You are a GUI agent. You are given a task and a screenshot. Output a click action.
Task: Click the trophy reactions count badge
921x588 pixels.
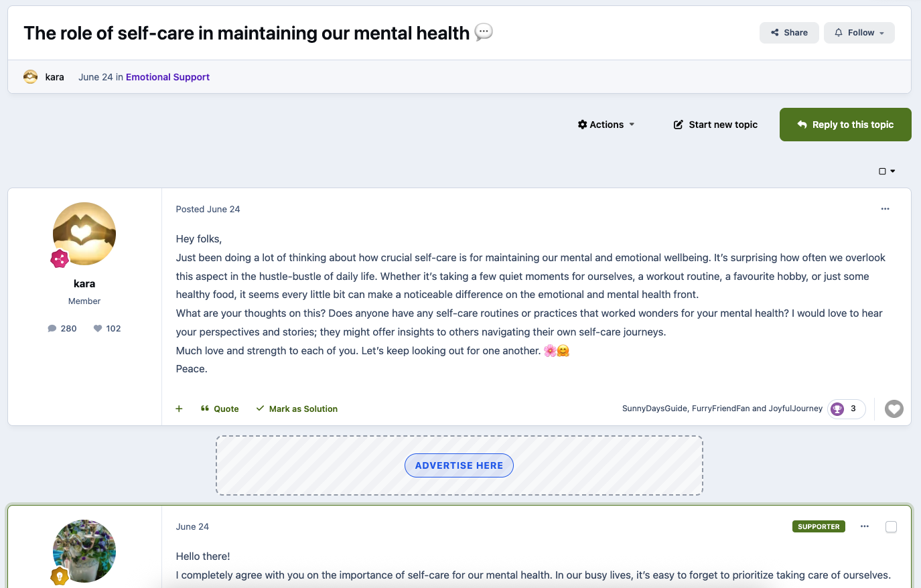[x=846, y=409]
